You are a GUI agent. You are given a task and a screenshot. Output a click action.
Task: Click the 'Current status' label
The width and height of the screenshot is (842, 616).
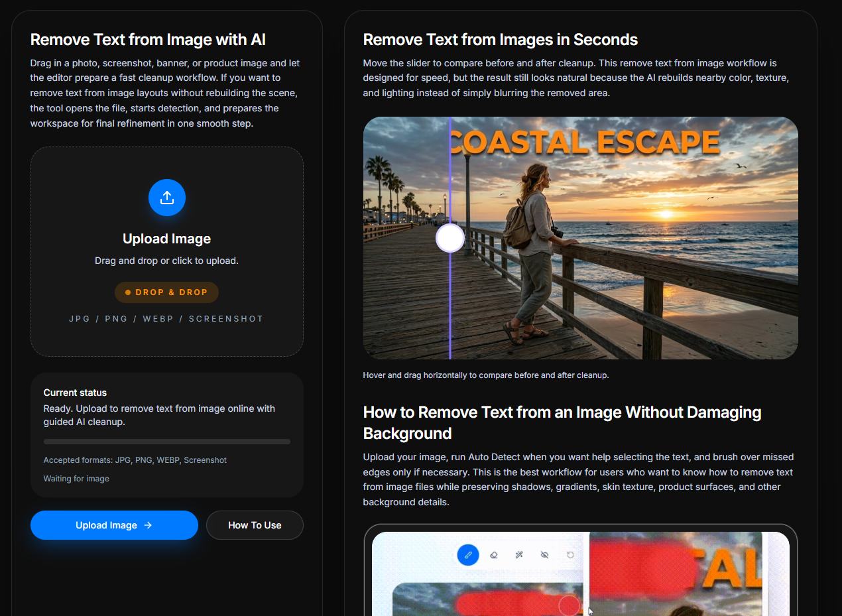tap(75, 393)
